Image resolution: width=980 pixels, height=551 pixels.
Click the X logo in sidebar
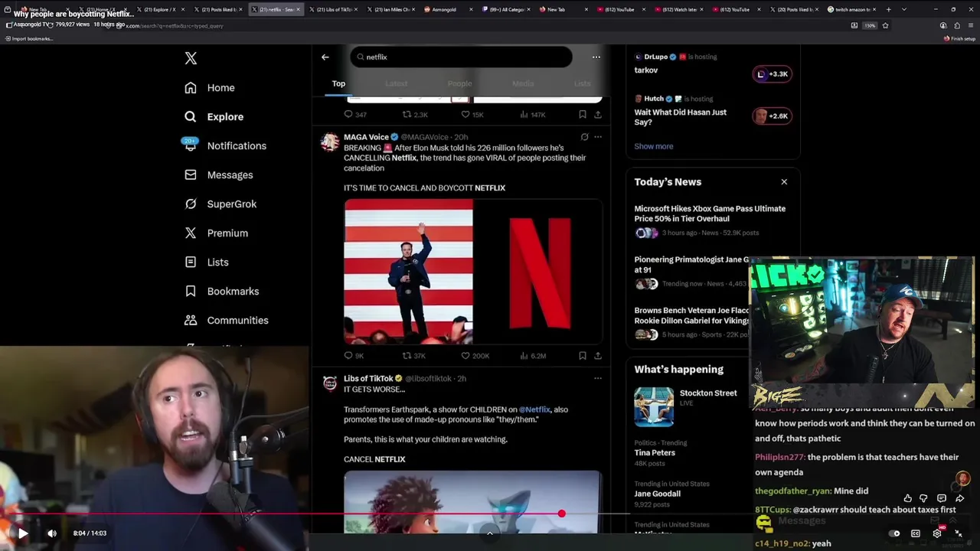[x=191, y=58]
